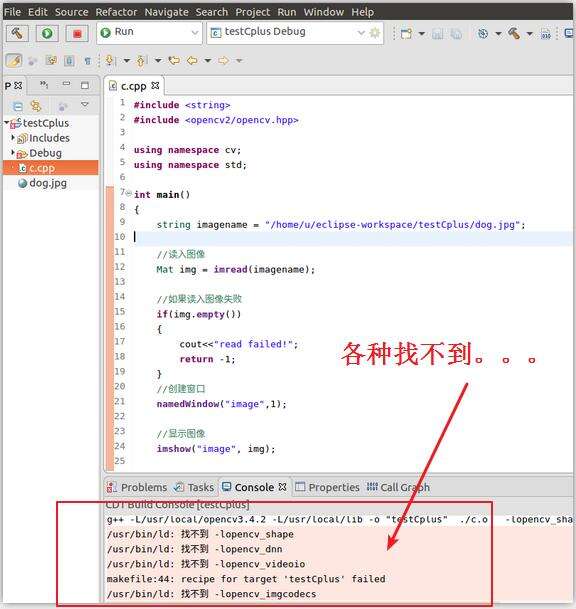Minimize the Project Explorer panel
Screen dimensions: 576x609
coord(66,84)
